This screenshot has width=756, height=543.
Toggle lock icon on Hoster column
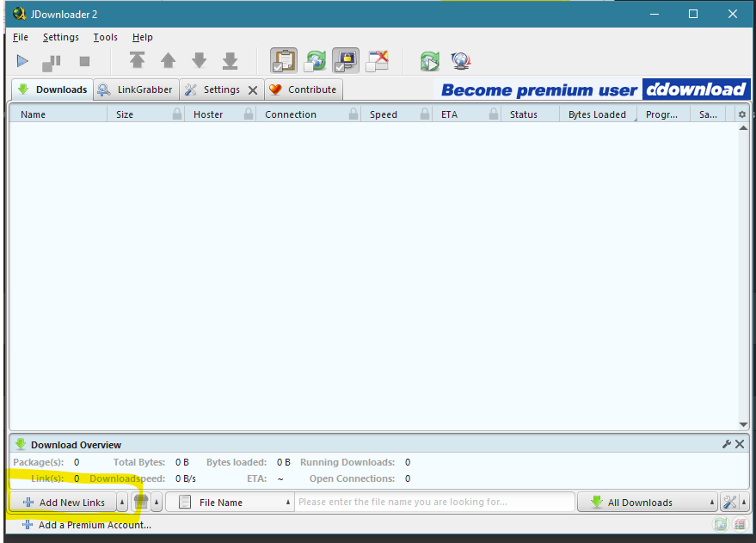249,114
